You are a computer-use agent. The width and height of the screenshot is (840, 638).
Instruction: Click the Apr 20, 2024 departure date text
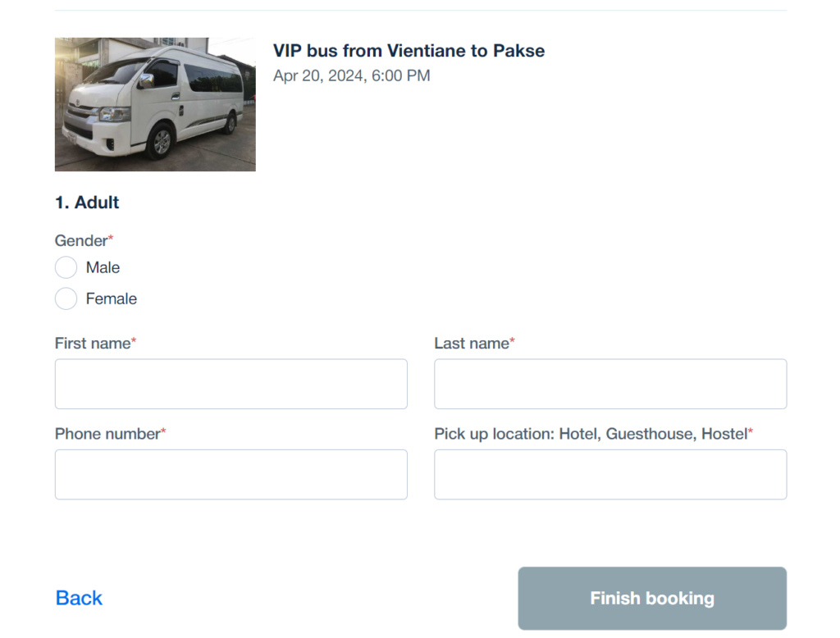pyautogui.click(x=351, y=75)
